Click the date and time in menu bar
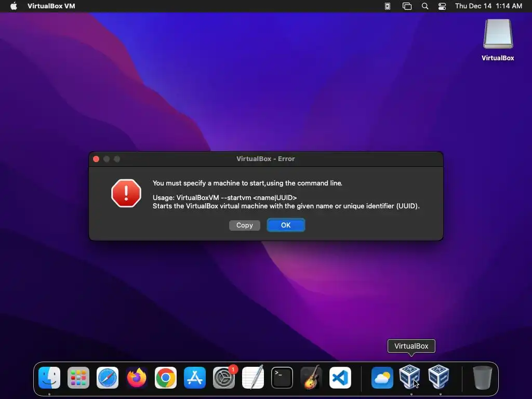This screenshot has height=399, width=532. (488, 6)
